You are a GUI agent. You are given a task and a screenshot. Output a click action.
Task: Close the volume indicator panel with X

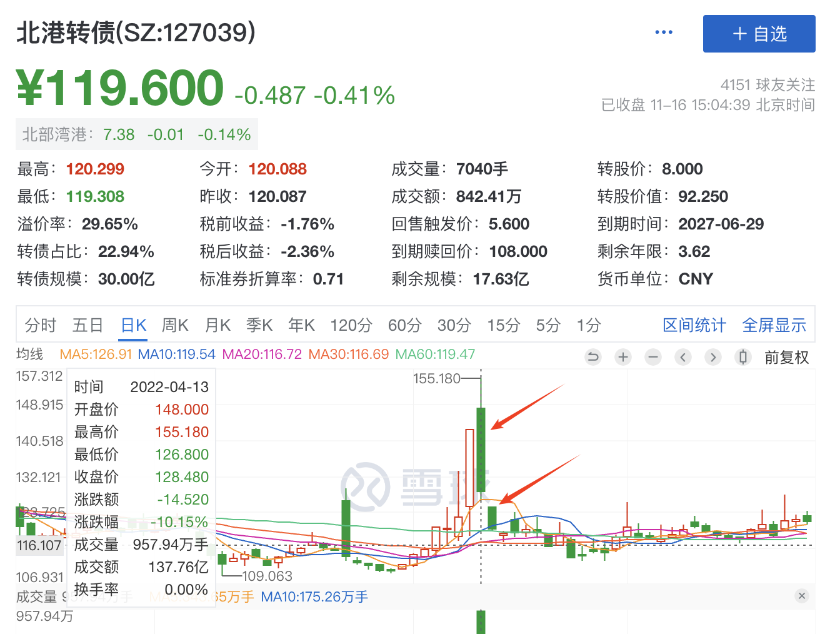tap(802, 596)
